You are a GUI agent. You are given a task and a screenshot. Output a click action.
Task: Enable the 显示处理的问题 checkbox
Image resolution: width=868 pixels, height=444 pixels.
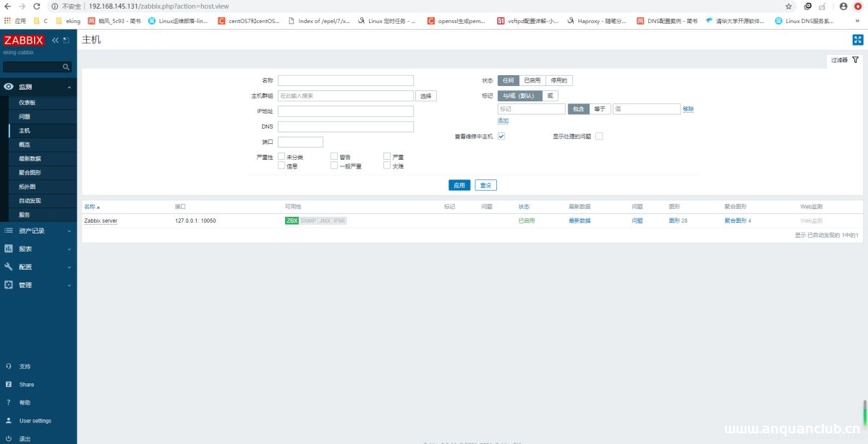coord(599,136)
